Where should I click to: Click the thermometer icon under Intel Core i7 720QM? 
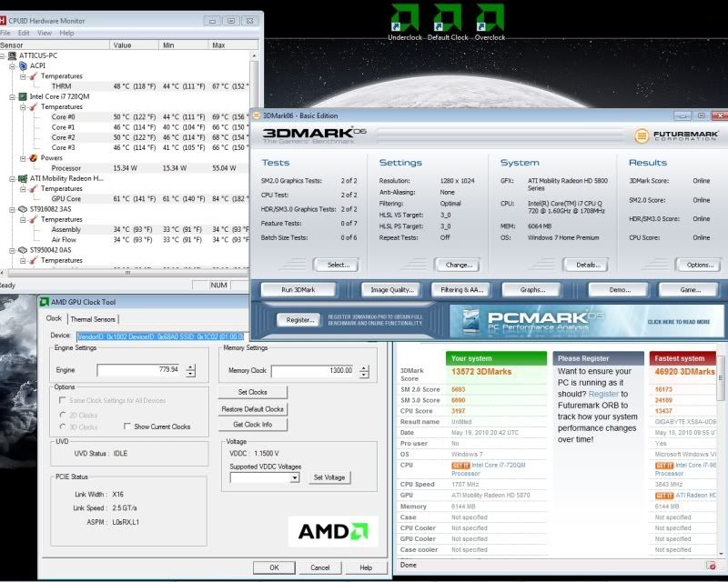[x=34, y=106]
